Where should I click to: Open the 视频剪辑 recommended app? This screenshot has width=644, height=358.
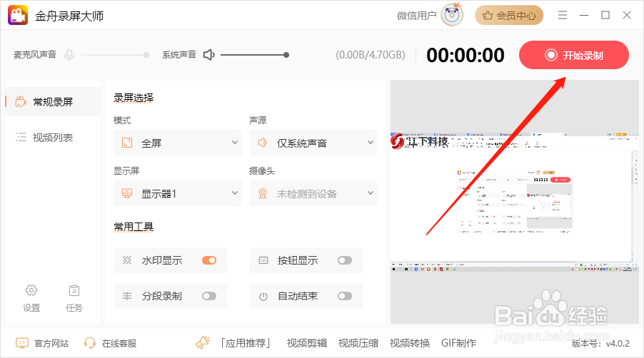tap(307, 343)
